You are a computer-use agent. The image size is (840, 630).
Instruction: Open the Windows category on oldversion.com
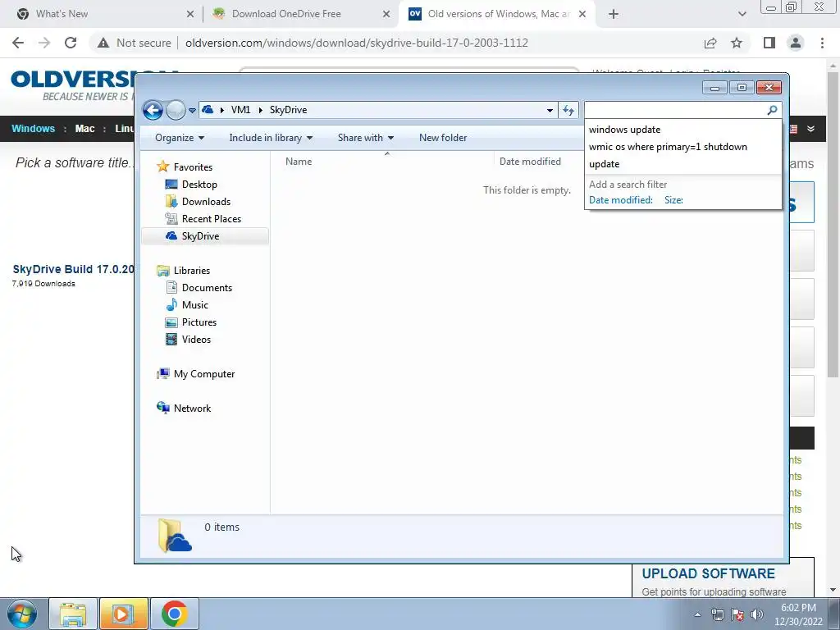click(33, 129)
